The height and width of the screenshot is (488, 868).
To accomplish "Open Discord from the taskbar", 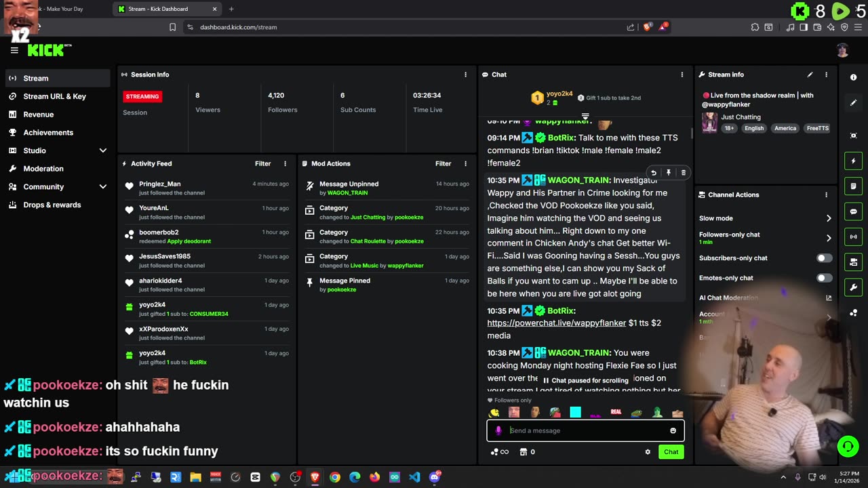I will click(x=435, y=477).
